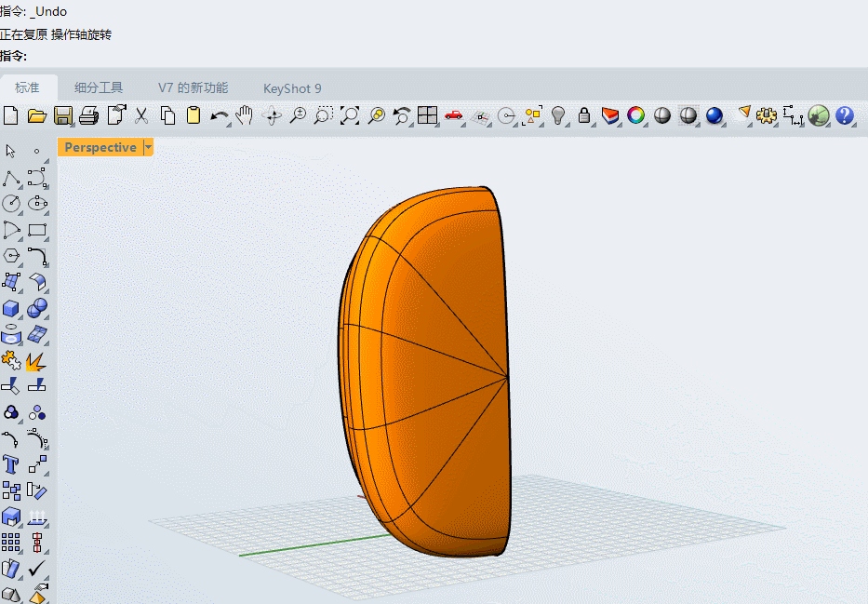Hide objects with the light bulb icon

pos(558,115)
